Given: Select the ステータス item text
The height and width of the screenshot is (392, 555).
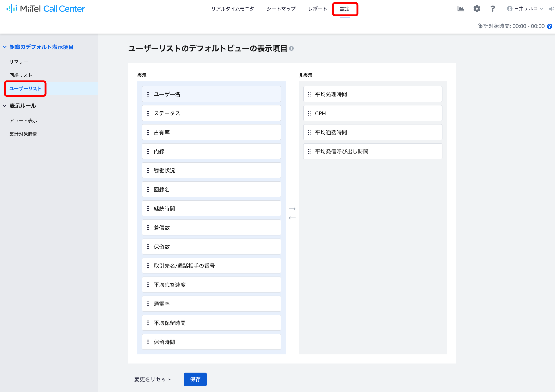Looking at the screenshot, I should (167, 113).
